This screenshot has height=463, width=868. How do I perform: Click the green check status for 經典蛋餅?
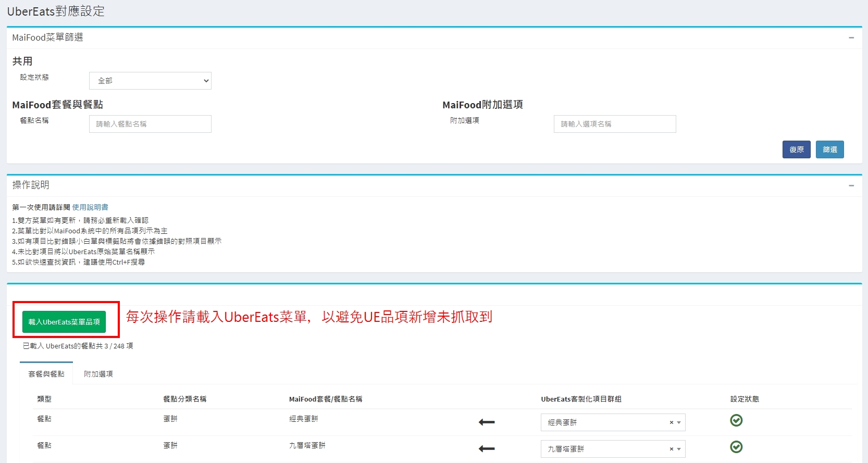[x=736, y=420]
